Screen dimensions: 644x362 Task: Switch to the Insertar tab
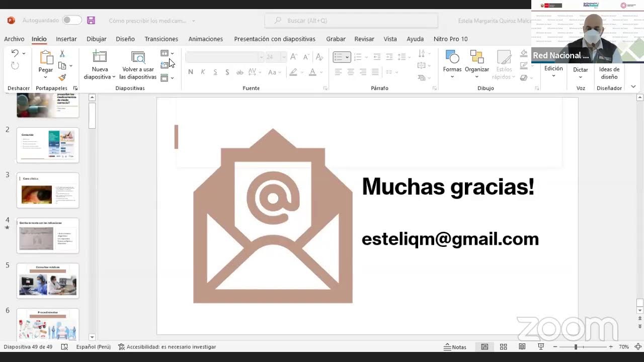[x=66, y=39]
